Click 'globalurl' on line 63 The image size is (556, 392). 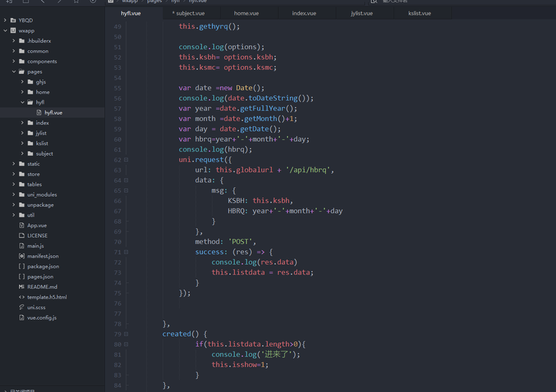click(x=254, y=170)
